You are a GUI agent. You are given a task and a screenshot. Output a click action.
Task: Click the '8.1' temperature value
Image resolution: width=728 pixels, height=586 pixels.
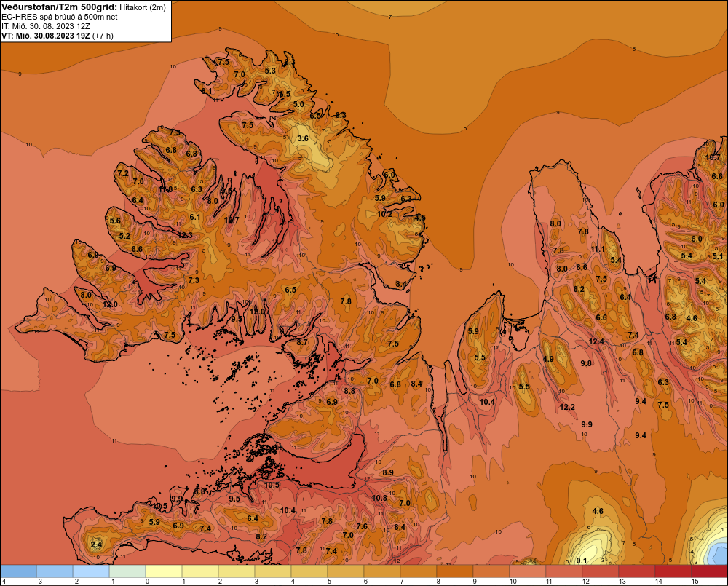pos(206,92)
